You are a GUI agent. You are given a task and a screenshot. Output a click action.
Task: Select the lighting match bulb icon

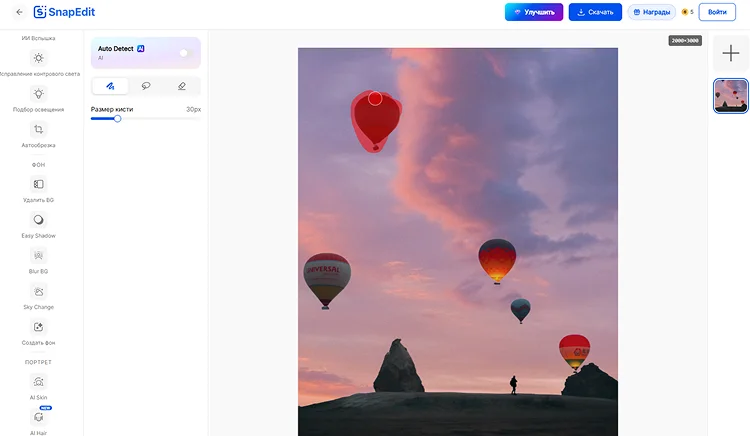(38, 94)
